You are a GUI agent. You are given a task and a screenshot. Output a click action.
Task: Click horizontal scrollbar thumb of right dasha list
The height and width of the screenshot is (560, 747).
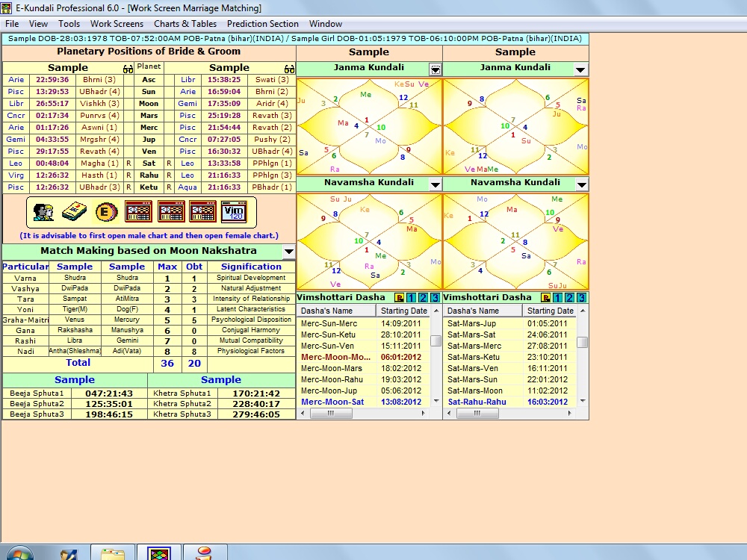click(x=477, y=414)
